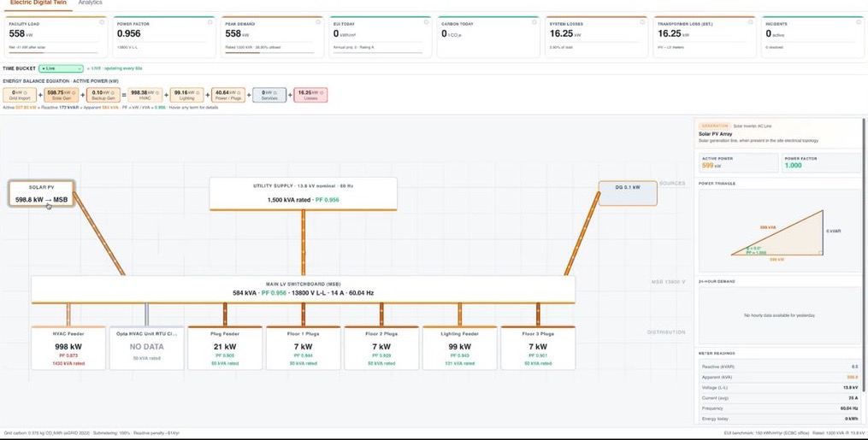Select the Electric Digital Twin tab

[38, 3]
